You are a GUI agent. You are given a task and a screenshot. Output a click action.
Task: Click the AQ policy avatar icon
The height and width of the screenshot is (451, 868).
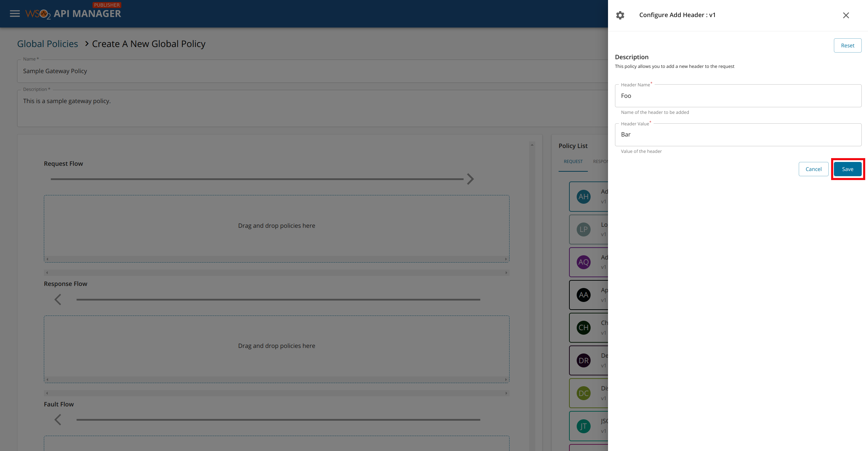[x=583, y=262]
